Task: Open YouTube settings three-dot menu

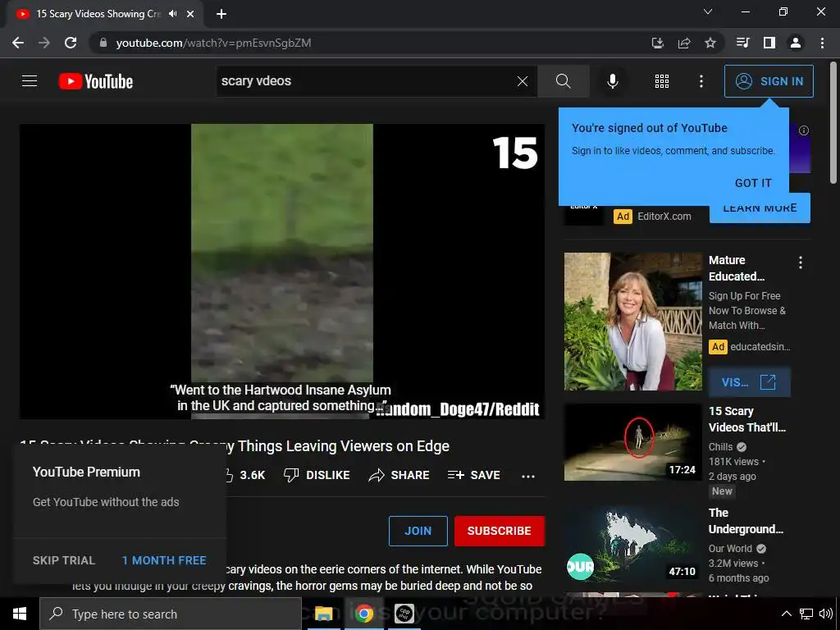Action: 701,81
